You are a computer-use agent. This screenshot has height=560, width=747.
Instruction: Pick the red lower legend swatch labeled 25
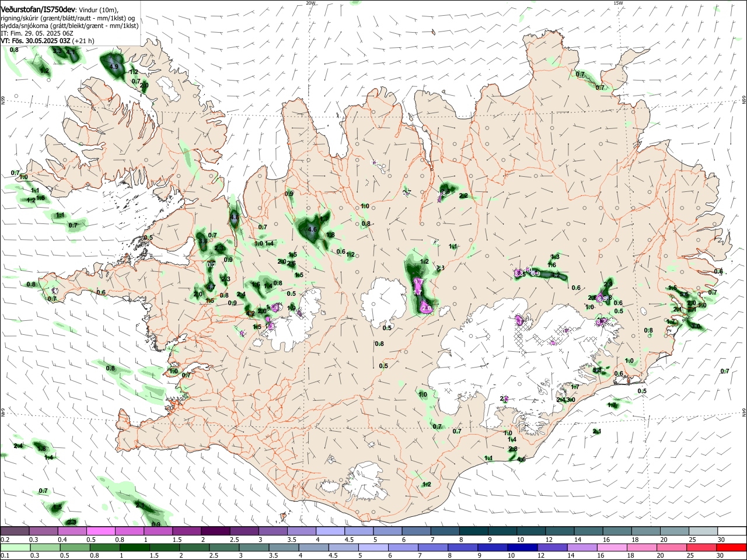[x=701, y=548]
